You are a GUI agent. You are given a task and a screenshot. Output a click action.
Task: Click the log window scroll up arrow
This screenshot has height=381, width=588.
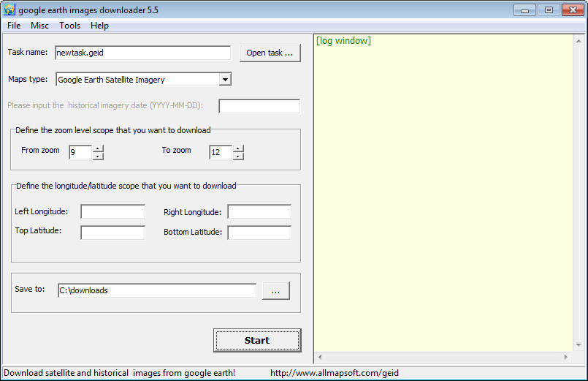coord(579,41)
